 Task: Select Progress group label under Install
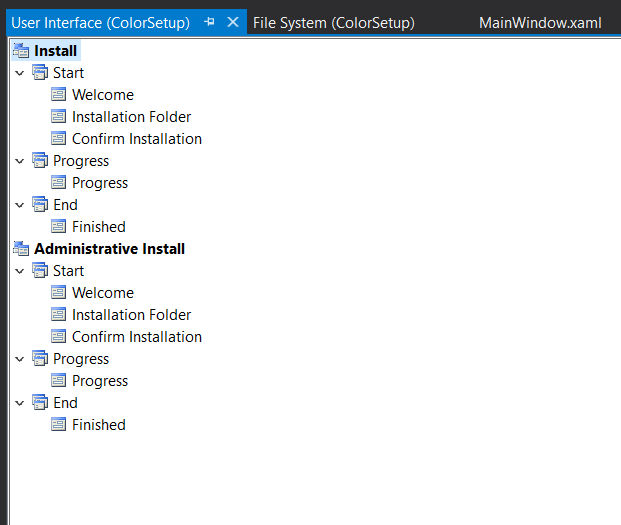tap(81, 161)
